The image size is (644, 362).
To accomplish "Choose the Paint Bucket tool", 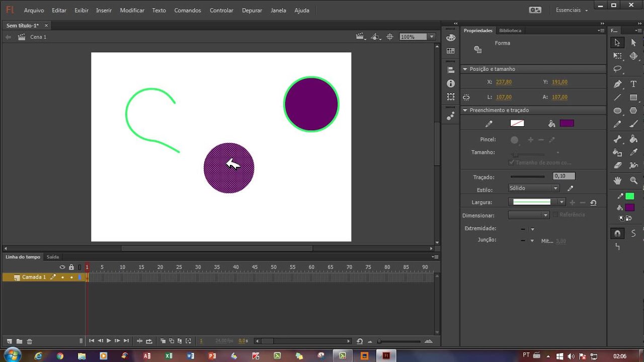I will 633,139.
